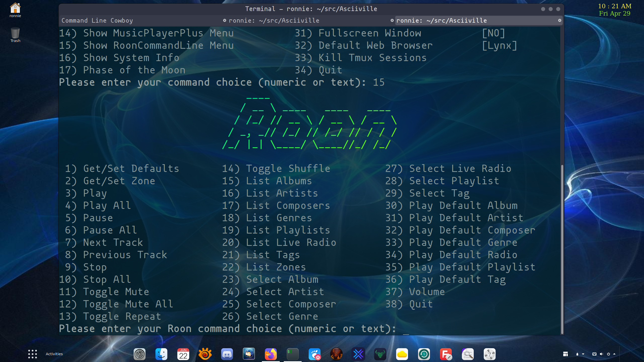Screen dimensions: 644x362
Task: Expand the notification dropdown arrow in tray
Action: click(x=583, y=354)
